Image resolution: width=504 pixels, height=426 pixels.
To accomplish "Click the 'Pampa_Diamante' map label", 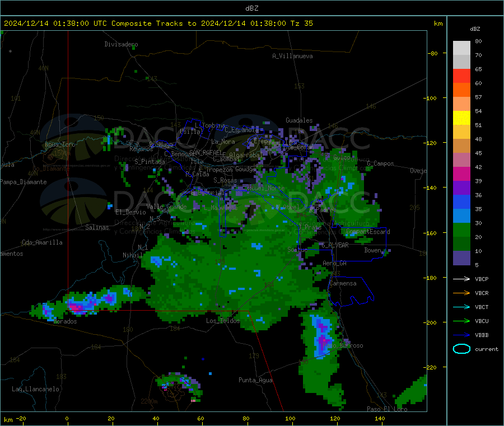I will pos(23,182).
